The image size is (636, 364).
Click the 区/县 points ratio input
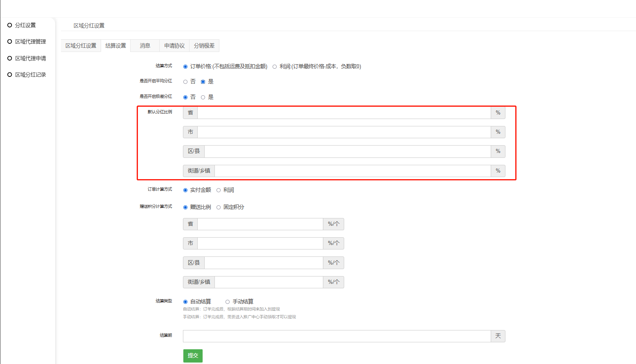(x=264, y=263)
